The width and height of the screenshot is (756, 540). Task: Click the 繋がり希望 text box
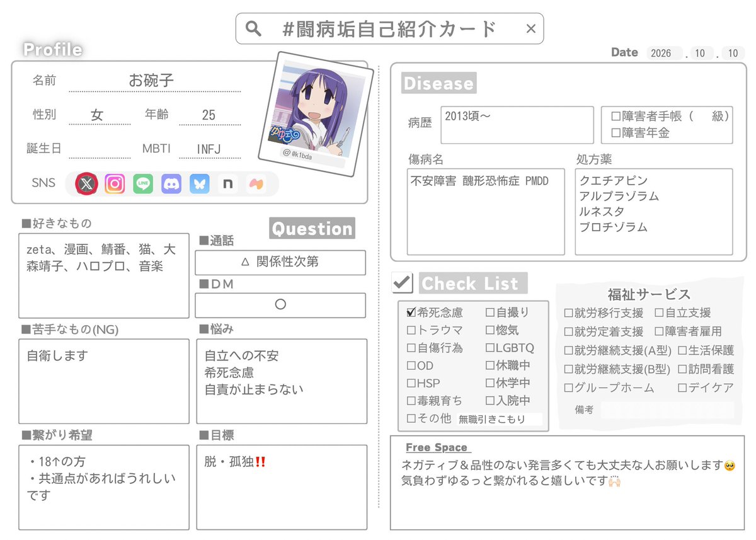click(104, 487)
